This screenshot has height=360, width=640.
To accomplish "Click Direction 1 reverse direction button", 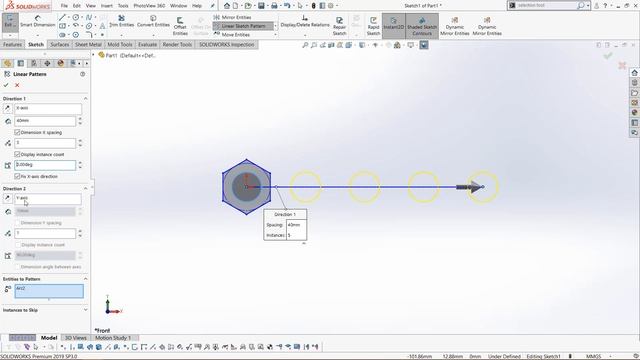I will 7,108.
